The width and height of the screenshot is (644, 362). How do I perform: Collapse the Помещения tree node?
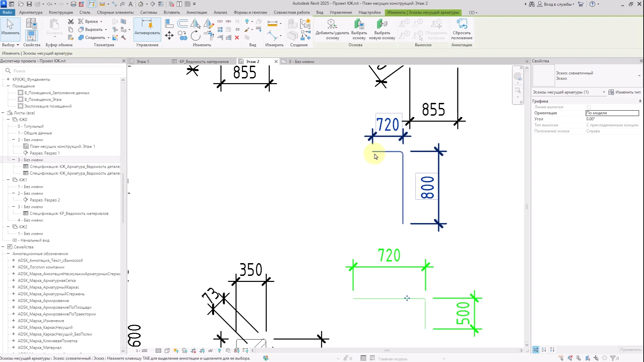click(x=8, y=86)
